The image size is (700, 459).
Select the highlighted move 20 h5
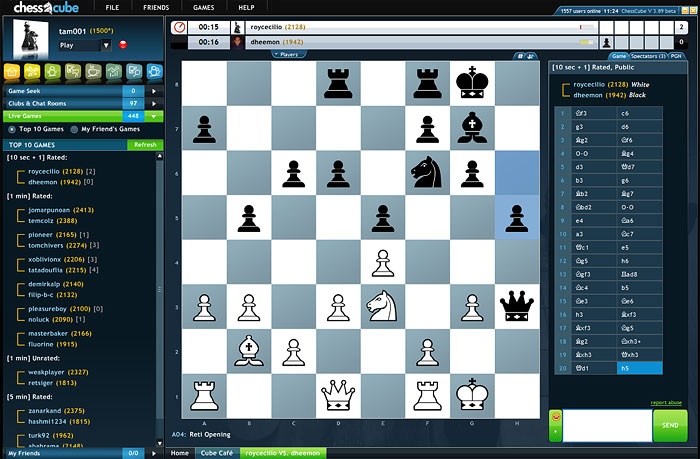639,368
